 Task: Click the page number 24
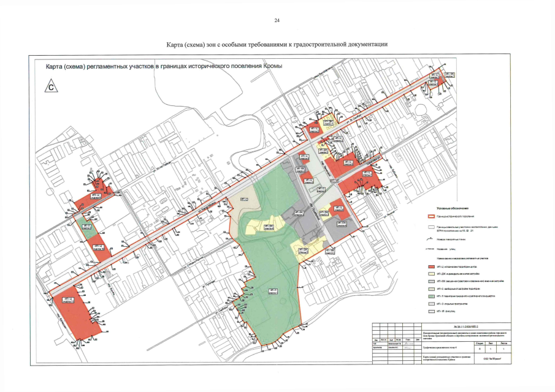point(277,21)
